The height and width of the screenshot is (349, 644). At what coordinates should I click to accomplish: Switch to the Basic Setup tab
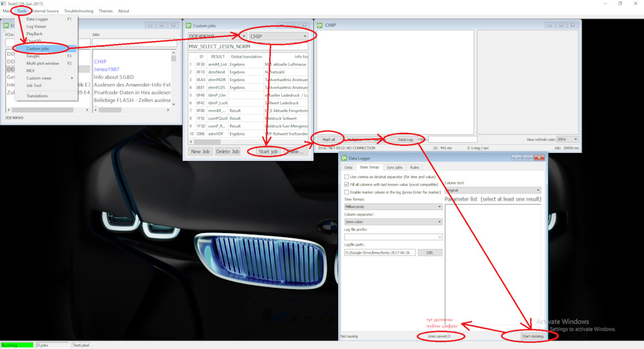(x=370, y=167)
